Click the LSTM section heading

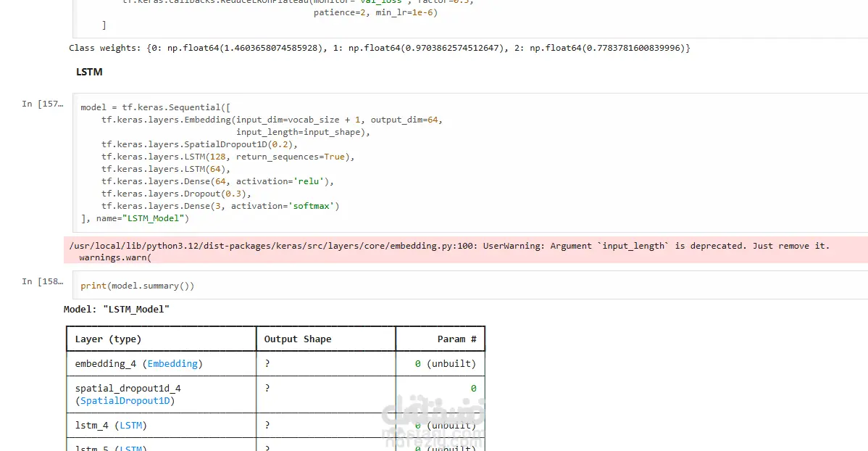89,72
